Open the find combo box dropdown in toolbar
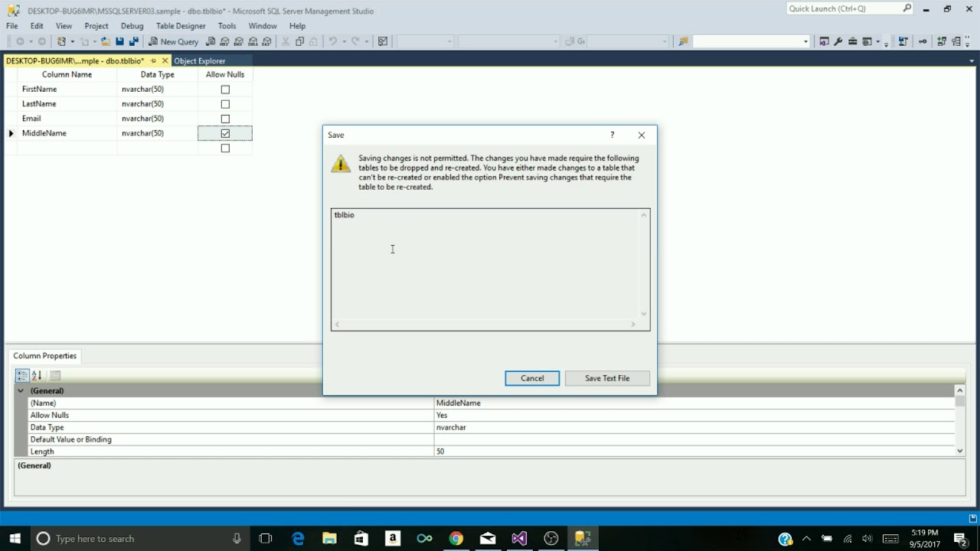This screenshot has height=551, width=980. click(805, 41)
